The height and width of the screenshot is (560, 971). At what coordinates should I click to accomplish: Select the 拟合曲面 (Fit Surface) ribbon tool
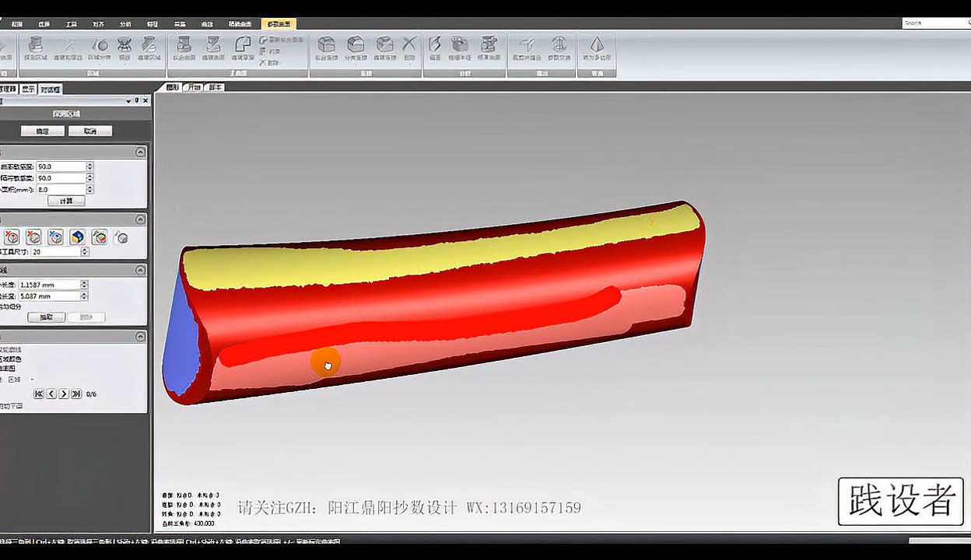(184, 48)
